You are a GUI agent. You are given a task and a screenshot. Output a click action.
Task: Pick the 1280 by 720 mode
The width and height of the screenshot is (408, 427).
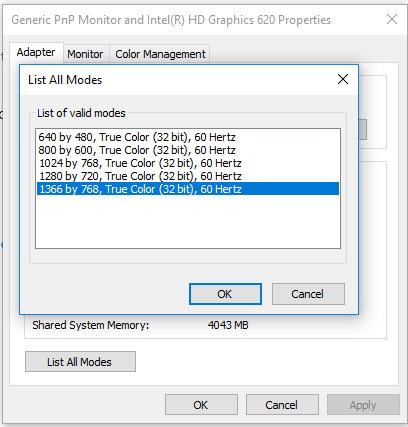point(188,176)
